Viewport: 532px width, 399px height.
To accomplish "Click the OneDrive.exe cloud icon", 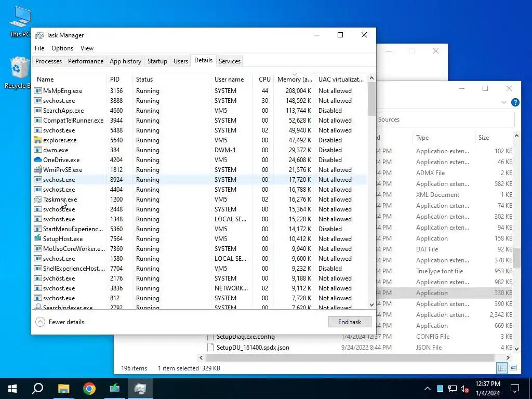I will click(x=37, y=160).
